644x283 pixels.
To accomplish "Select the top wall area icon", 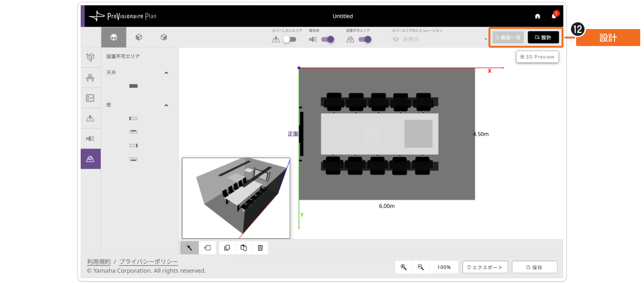I will [133, 132].
